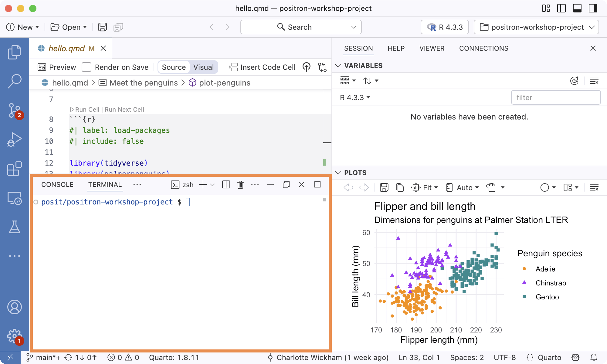Delete all variables icon in Variables toolbar
This screenshot has width=607, height=364.
[x=594, y=81]
